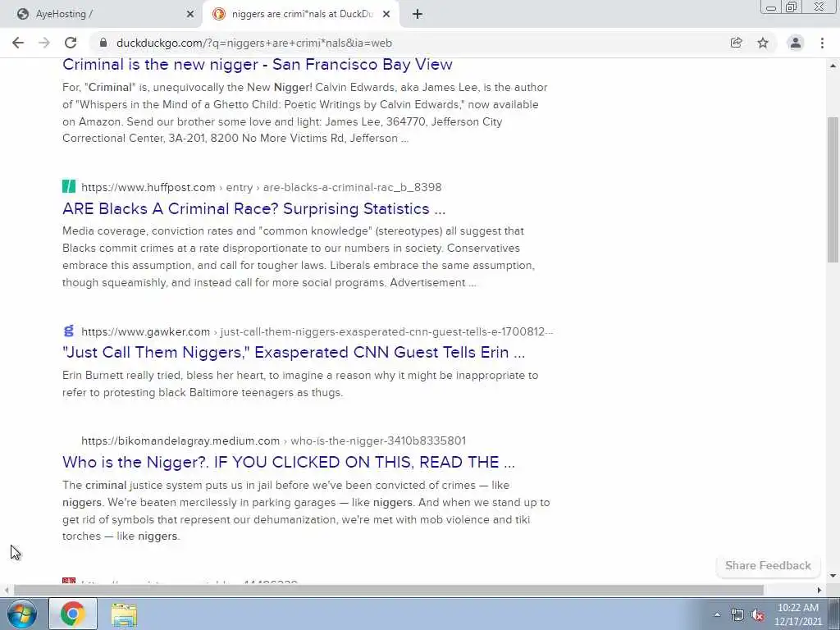Viewport: 840px width, 630px height.
Task: Click the forward navigation arrow
Action: click(x=44, y=43)
